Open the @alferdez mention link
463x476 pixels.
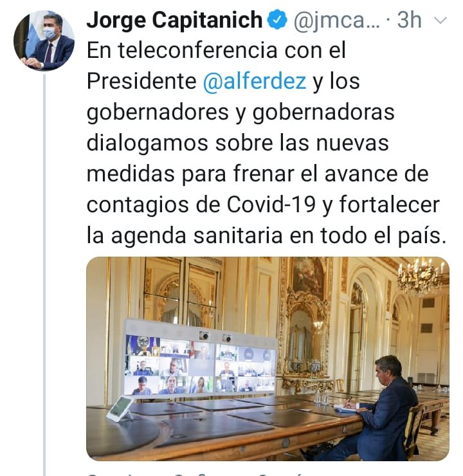click(x=254, y=81)
